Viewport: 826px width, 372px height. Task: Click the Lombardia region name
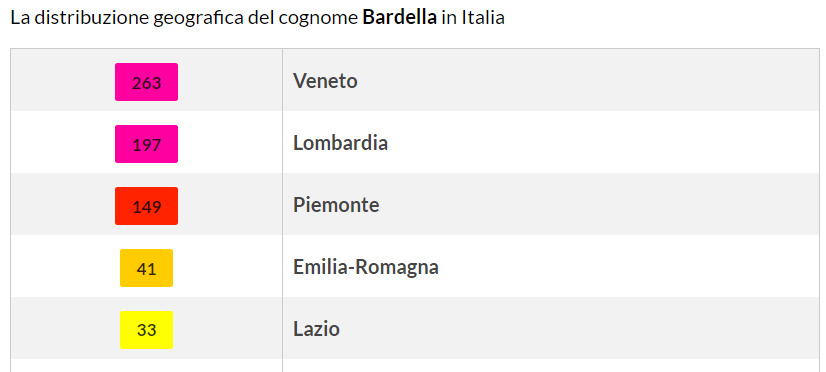pos(340,143)
